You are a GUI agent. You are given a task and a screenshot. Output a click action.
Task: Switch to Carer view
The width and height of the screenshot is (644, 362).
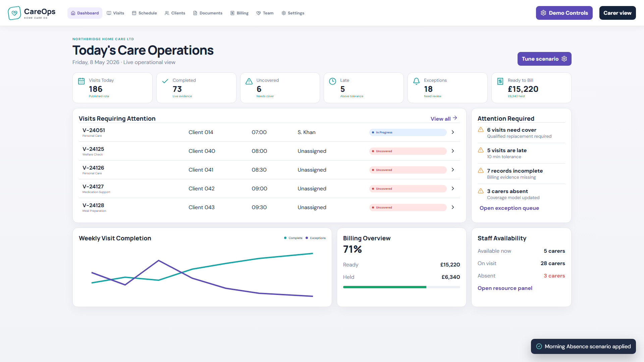tap(618, 13)
